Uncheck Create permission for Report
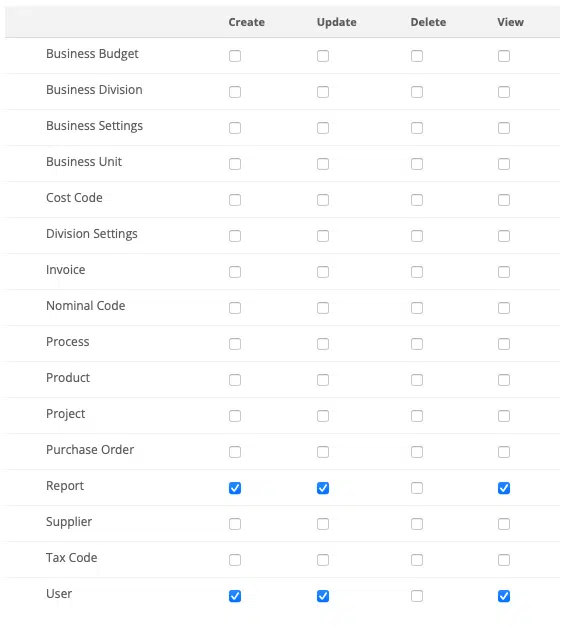 click(x=235, y=488)
